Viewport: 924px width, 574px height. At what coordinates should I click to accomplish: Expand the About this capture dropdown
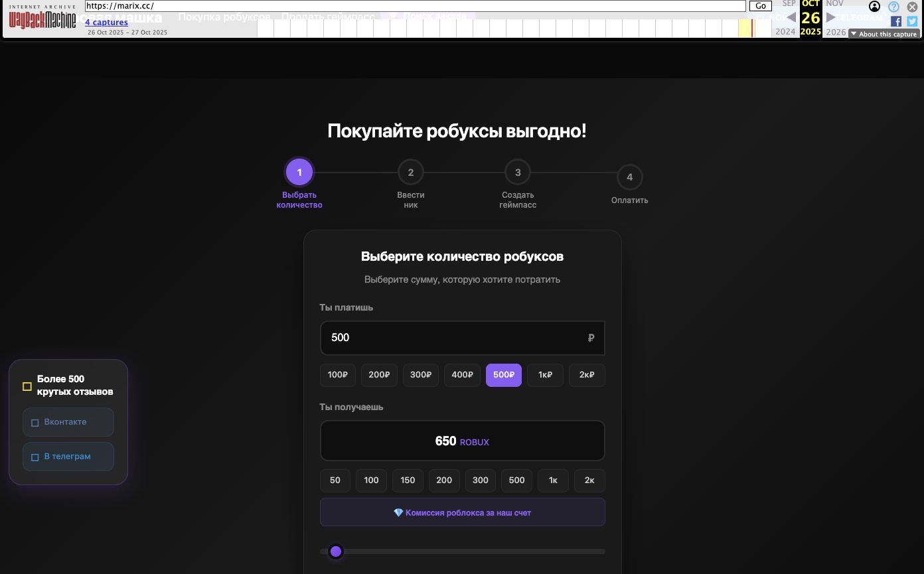(884, 34)
